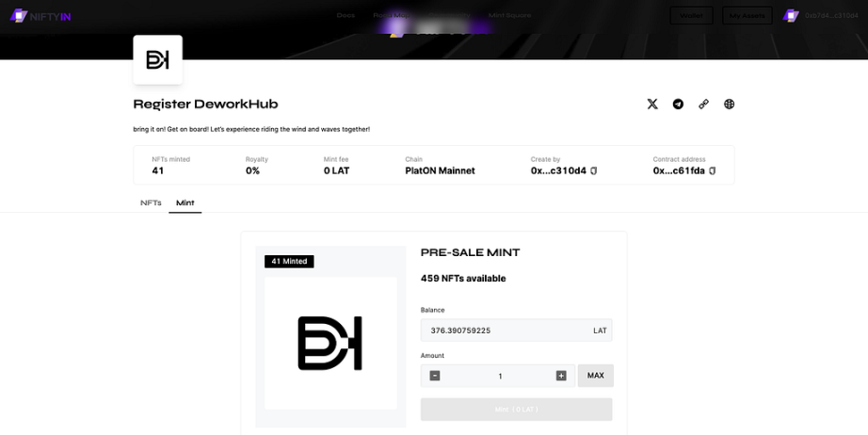Open the Telegram channel icon
The height and width of the screenshot is (435, 868).
tap(678, 105)
